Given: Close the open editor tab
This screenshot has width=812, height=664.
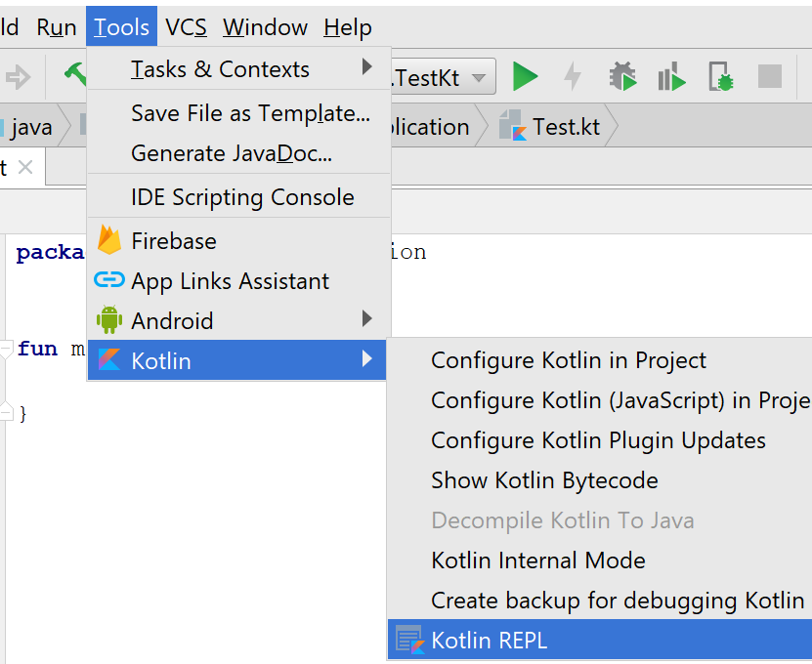Looking at the screenshot, I should (25, 167).
